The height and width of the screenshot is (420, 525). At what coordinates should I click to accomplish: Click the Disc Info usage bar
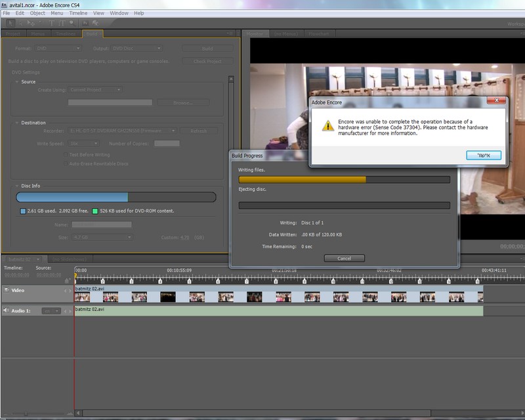(116, 197)
